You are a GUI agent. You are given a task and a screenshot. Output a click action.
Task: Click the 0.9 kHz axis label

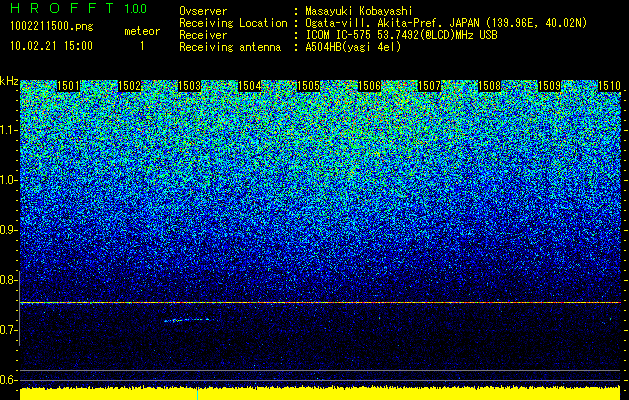click(x=8, y=230)
